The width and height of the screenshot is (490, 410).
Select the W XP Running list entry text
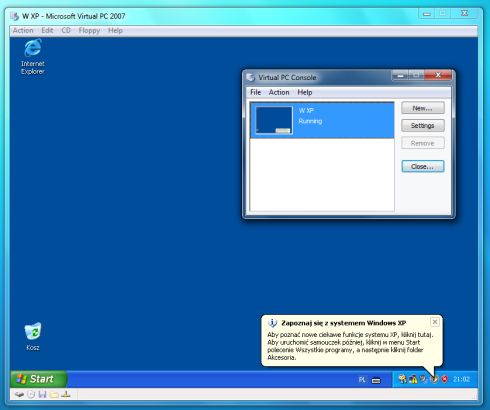click(x=310, y=116)
